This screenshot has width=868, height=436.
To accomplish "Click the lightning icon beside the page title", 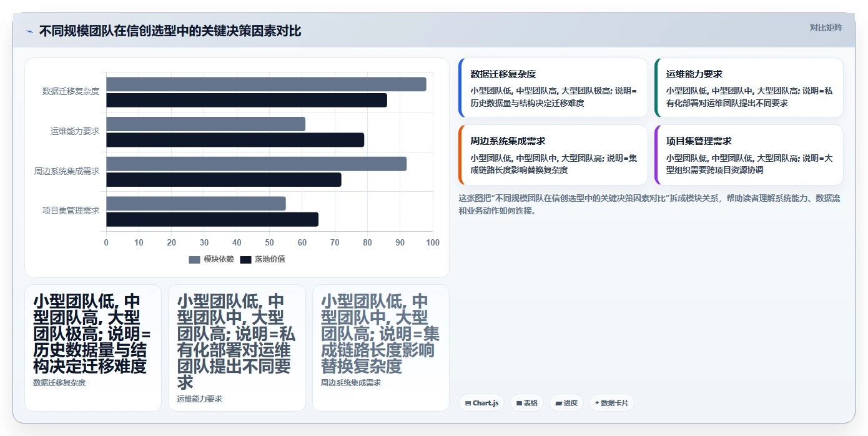I will tap(29, 31).
